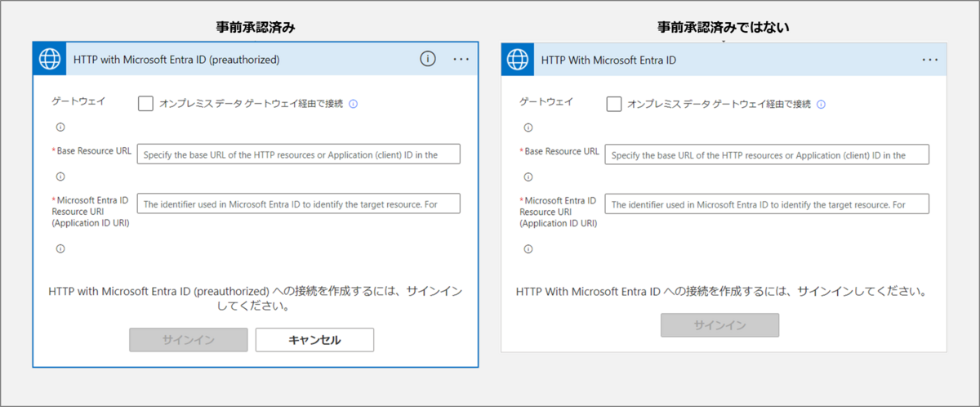Click ゲートウェイ label in non-preauthorized card
The height and width of the screenshot is (407, 980).
(x=546, y=101)
